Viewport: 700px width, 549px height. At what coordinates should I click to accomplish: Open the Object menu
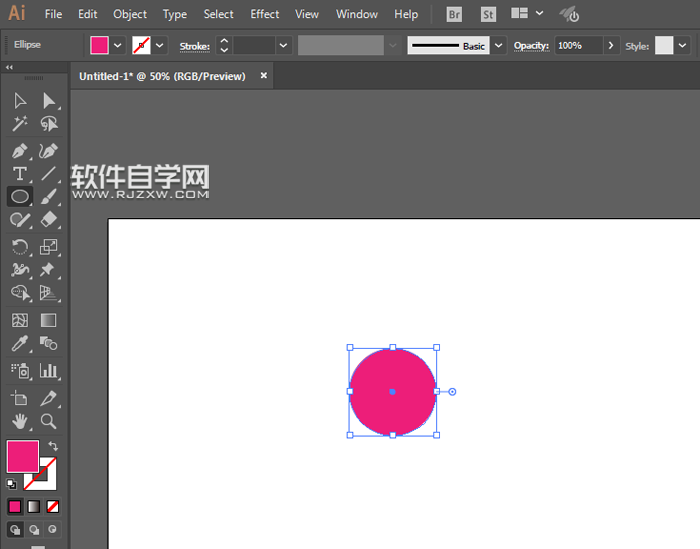130,14
